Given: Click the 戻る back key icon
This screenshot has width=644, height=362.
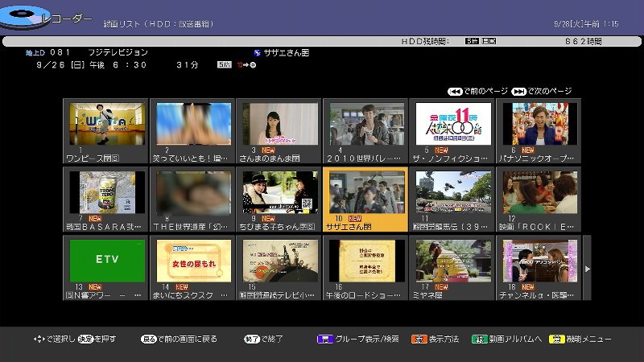Looking at the screenshot, I should coord(148,339).
